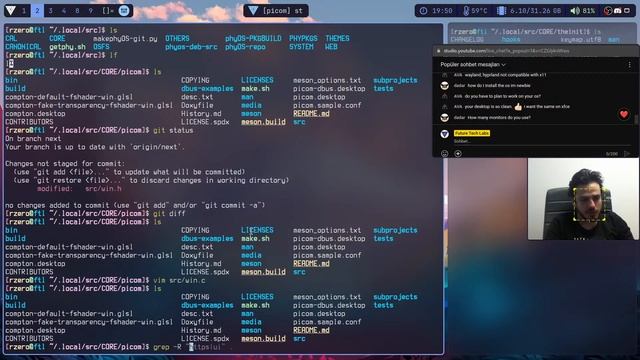Click the []= tiling layout indicator
This screenshot has width=640, height=360.
coord(108,11)
